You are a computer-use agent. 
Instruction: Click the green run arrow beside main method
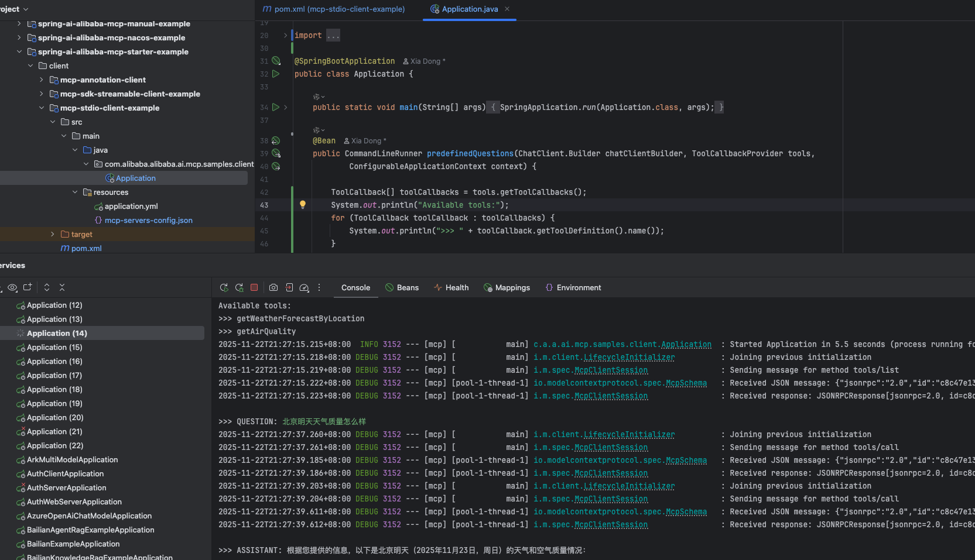(x=276, y=107)
